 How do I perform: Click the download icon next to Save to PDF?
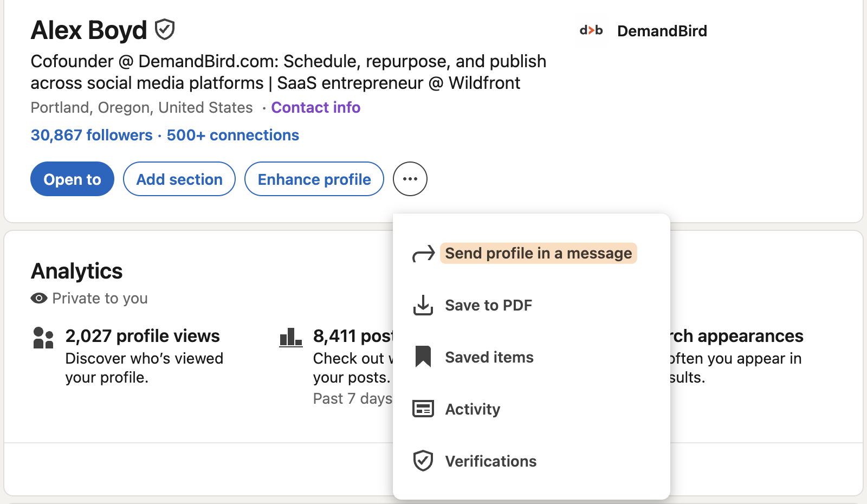point(424,305)
